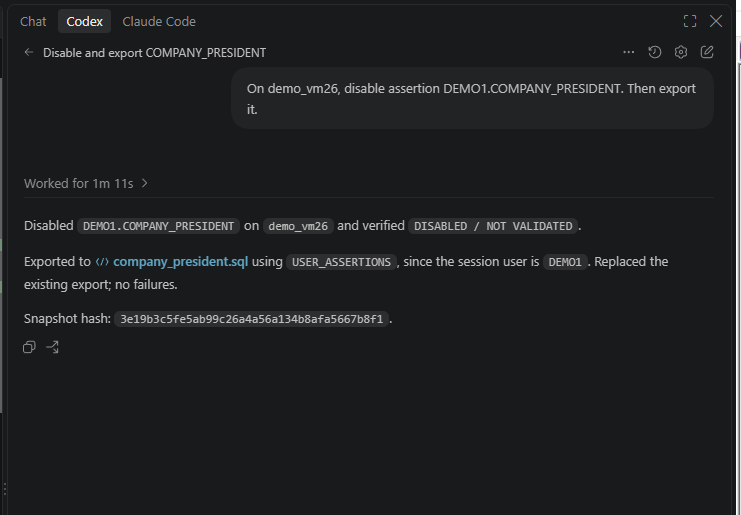Click the thread title Disable and export COMPANY_PRESIDENT
Screen dimensions: 741x515
tap(155, 52)
